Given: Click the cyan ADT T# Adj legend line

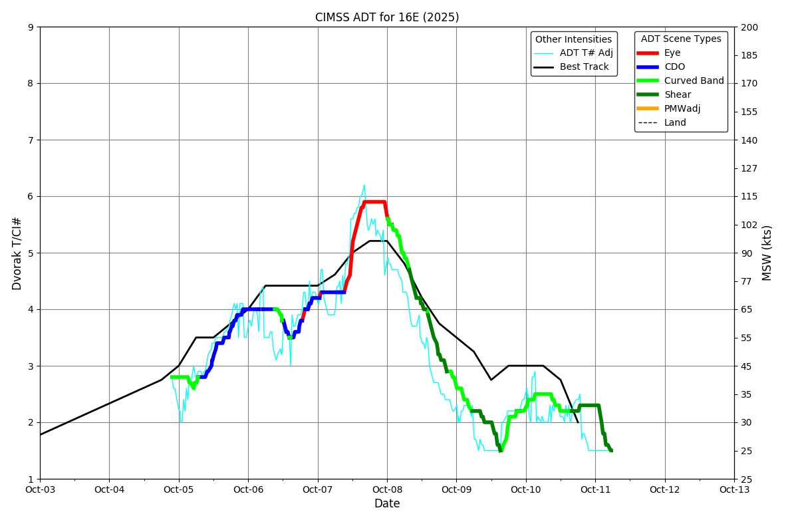Looking at the screenshot, I should [543, 53].
